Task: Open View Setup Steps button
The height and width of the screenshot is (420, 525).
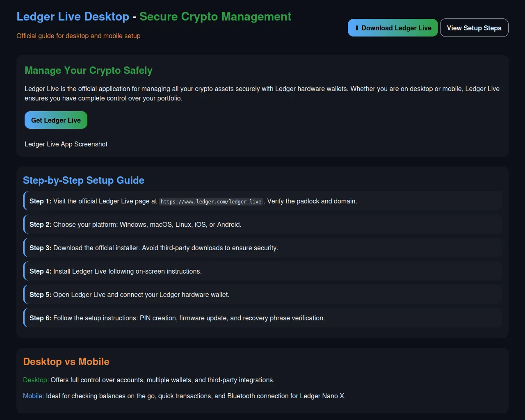Action: tap(474, 28)
